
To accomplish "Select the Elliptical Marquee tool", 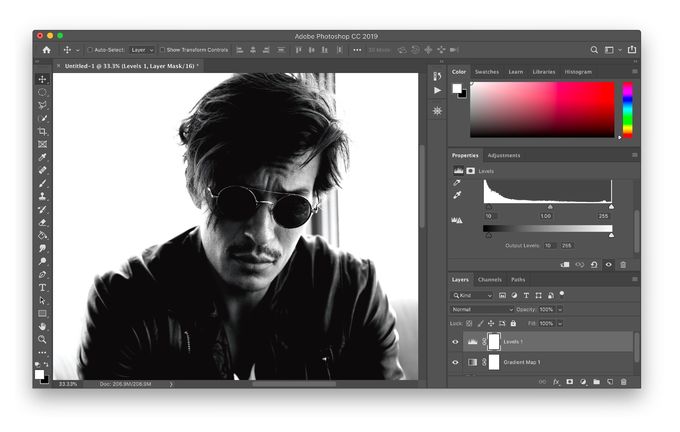I will tap(42, 92).
